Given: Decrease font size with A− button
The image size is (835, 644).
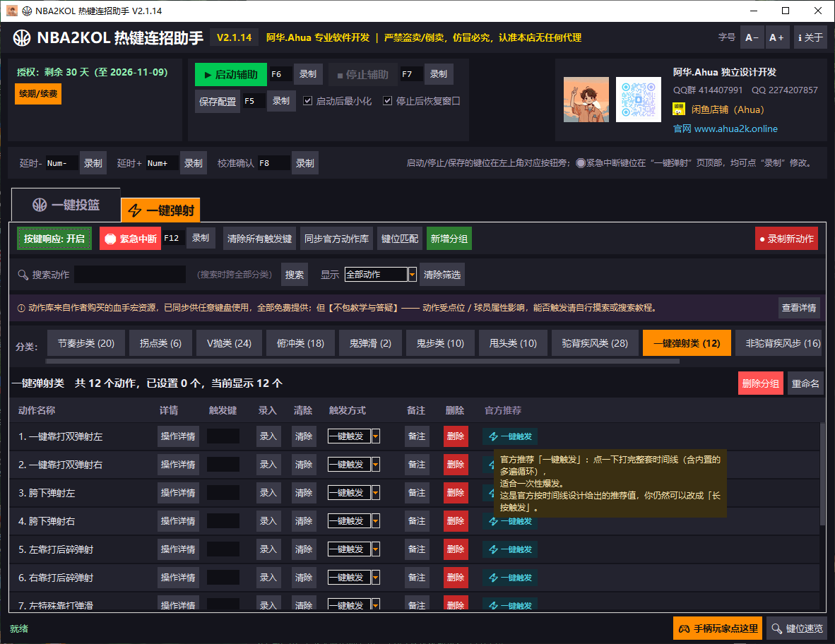Looking at the screenshot, I should (752, 38).
